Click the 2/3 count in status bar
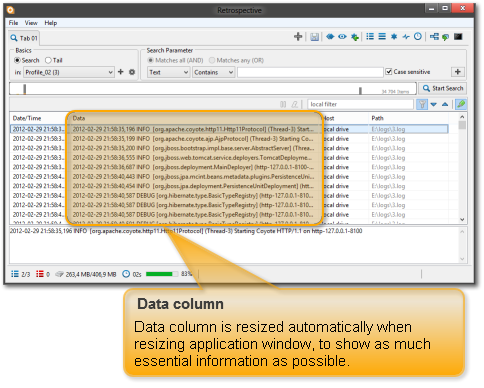The height and width of the screenshot is (388, 484). click(26, 274)
